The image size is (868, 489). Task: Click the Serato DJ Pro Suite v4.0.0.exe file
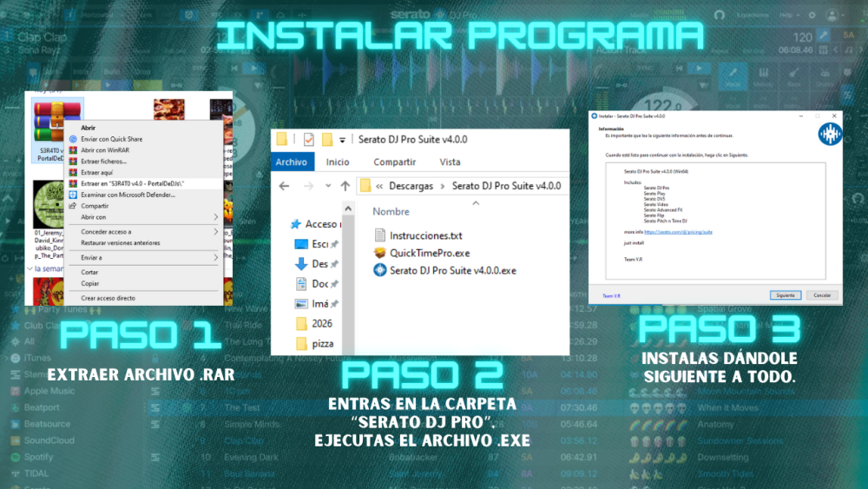(x=452, y=270)
